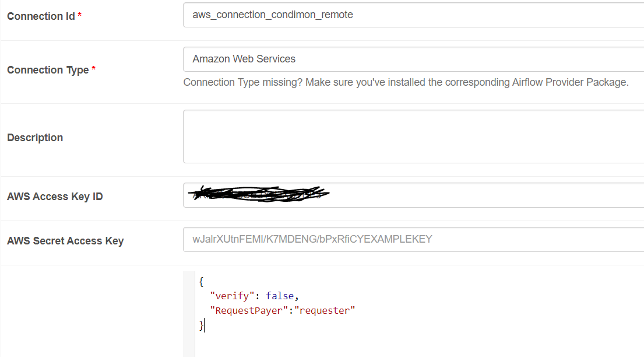Click the closing brace in the JSON

click(x=202, y=325)
